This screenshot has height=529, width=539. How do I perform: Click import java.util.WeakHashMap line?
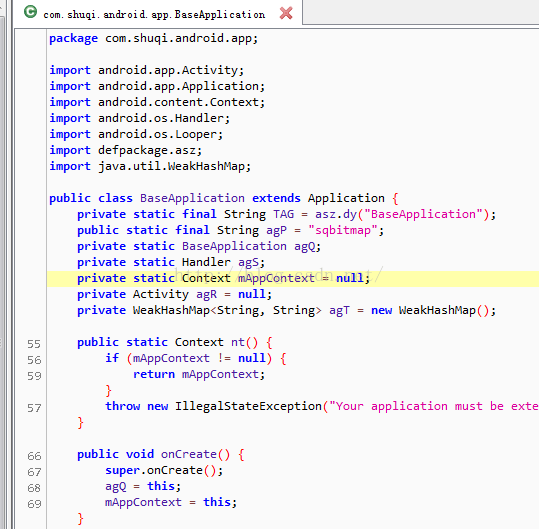150,166
